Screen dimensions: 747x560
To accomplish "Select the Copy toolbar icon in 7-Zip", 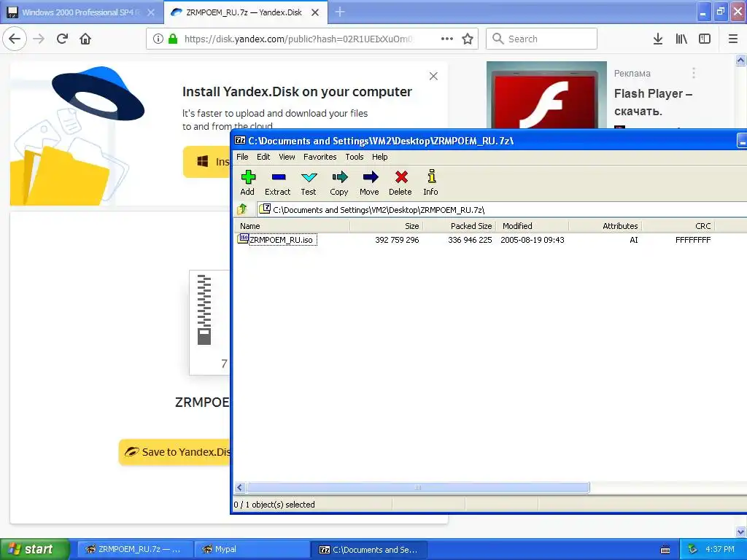I will pyautogui.click(x=339, y=183).
